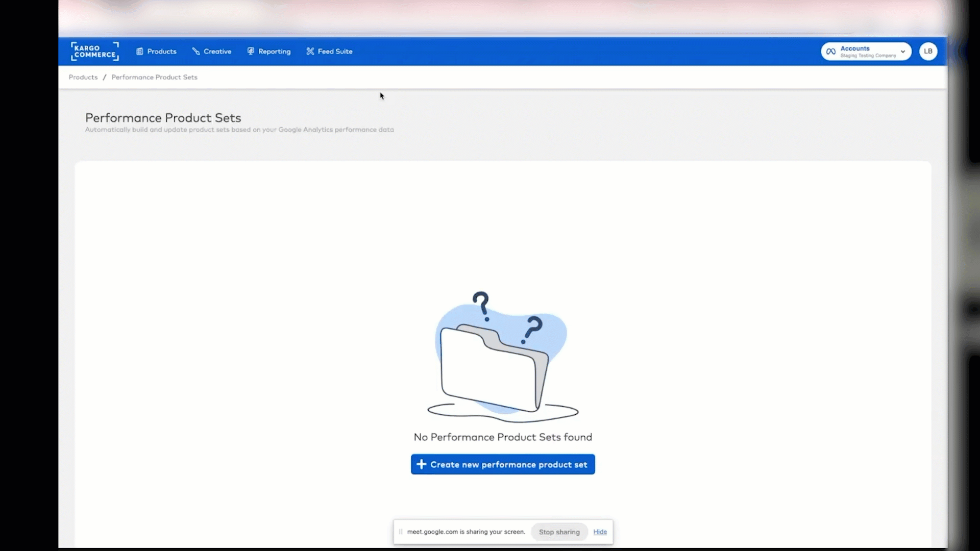Click the Kargo Commerce logo
The height and width of the screenshot is (551, 980).
tap(94, 51)
